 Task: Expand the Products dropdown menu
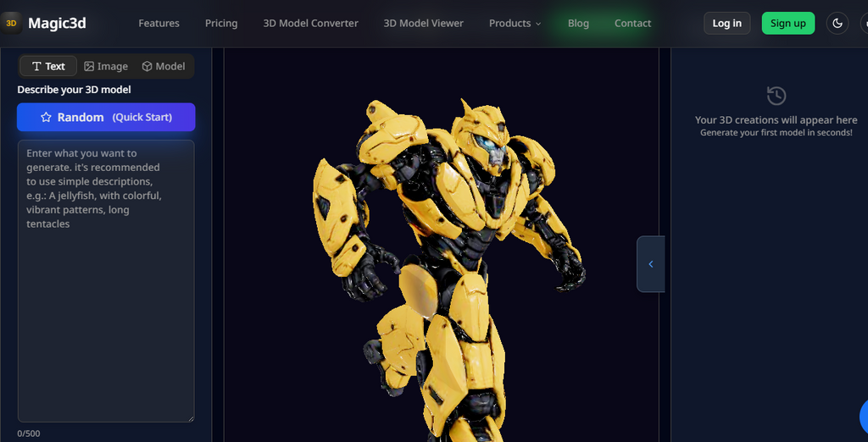[515, 23]
